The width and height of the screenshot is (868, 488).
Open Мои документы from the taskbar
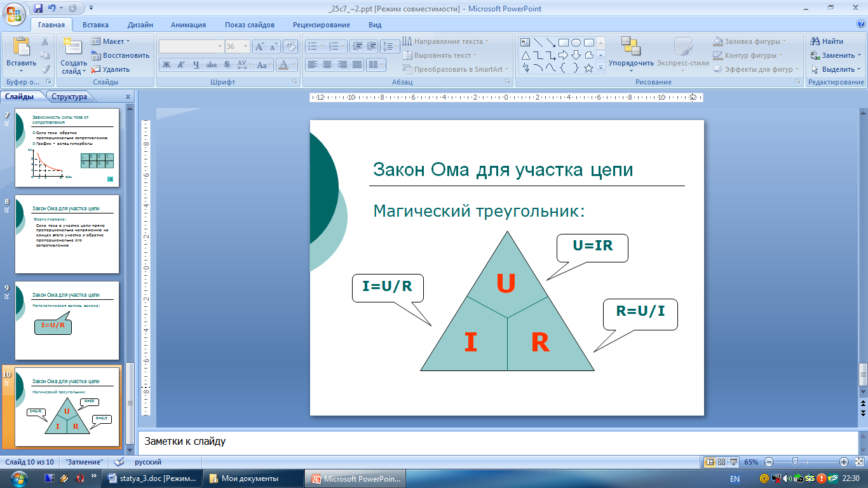coord(254,478)
